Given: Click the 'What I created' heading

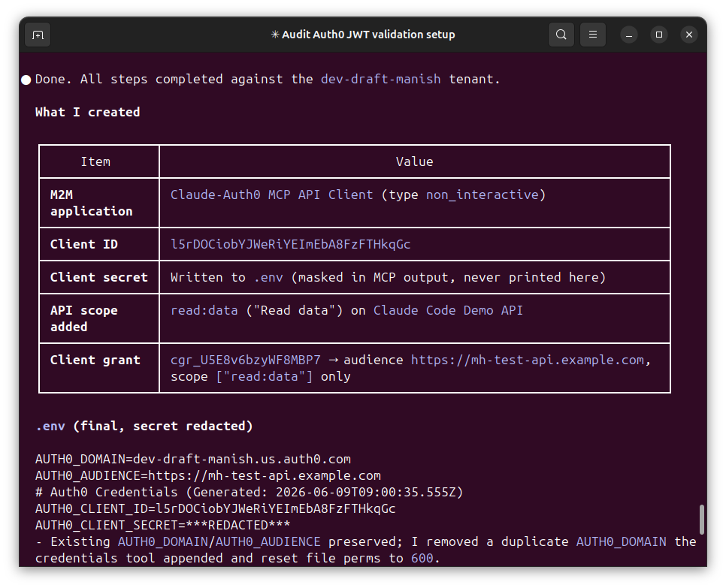Looking at the screenshot, I should tap(87, 112).
